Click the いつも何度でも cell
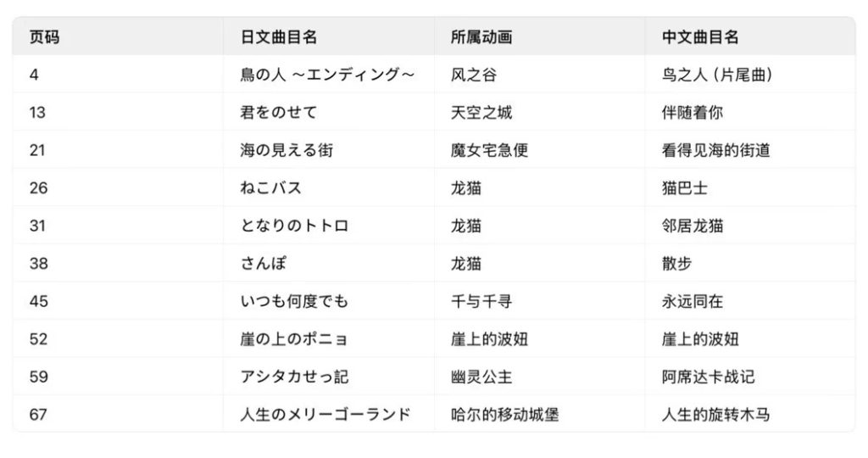868x458 pixels. coord(294,301)
